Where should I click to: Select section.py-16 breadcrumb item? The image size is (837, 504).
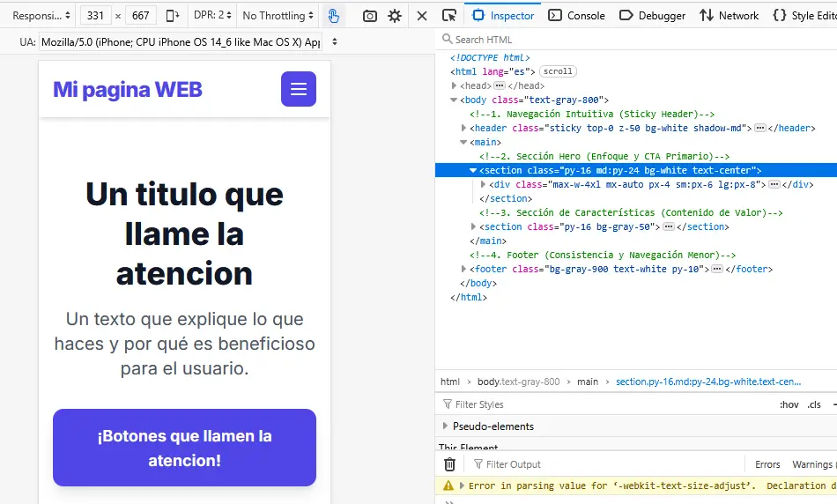(708, 382)
